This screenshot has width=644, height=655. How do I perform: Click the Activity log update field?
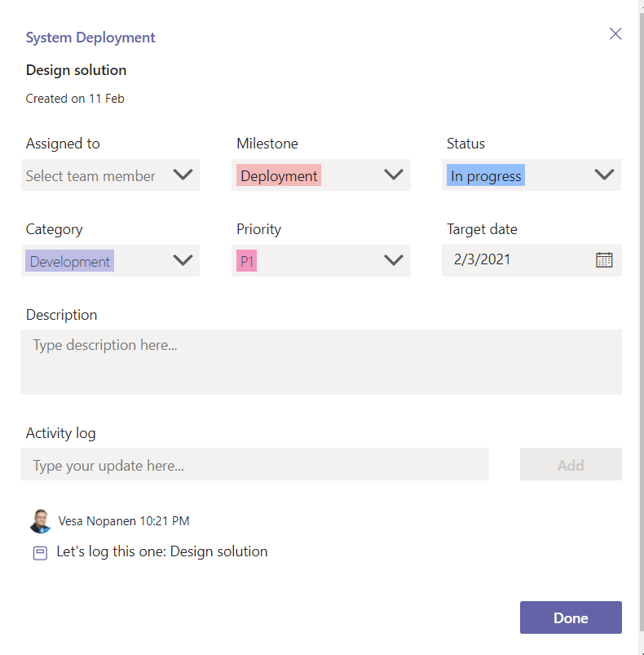(254, 465)
